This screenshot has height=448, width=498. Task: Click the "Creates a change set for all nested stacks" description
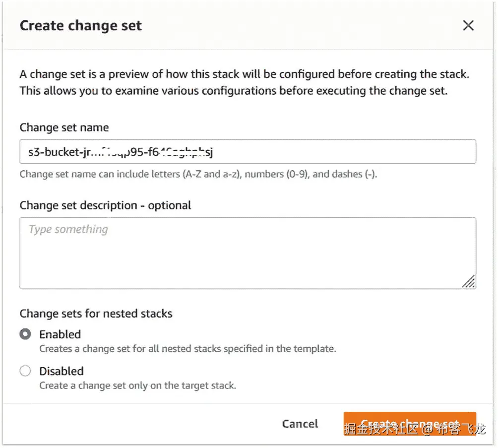tap(187, 349)
